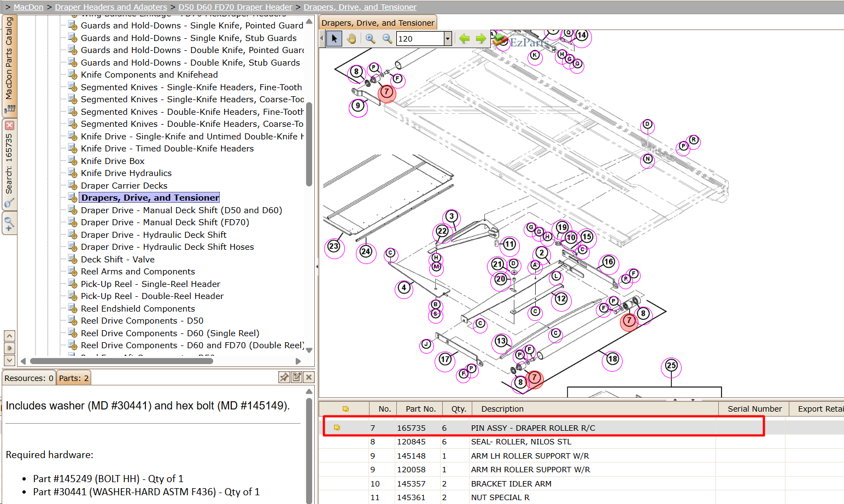
Task: Follow D50 D60 FD70 Draper Header breadcrumb link
Action: pyautogui.click(x=235, y=7)
